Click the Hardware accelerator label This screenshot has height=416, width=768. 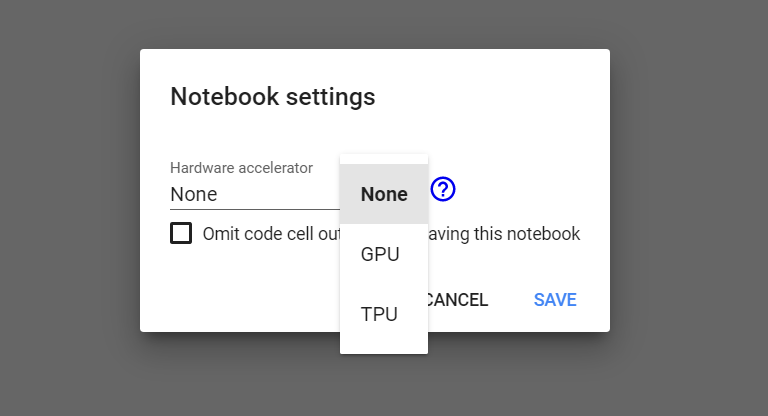(241, 168)
